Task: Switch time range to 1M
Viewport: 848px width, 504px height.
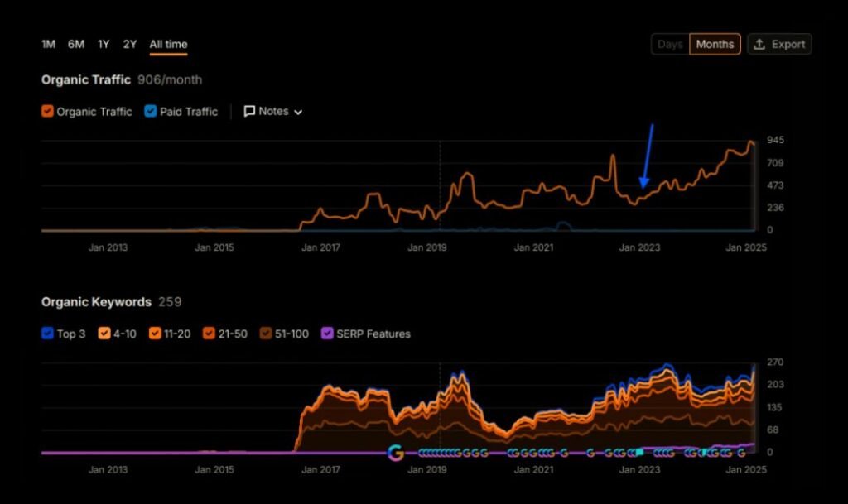Action: pyautogui.click(x=48, y=45)
